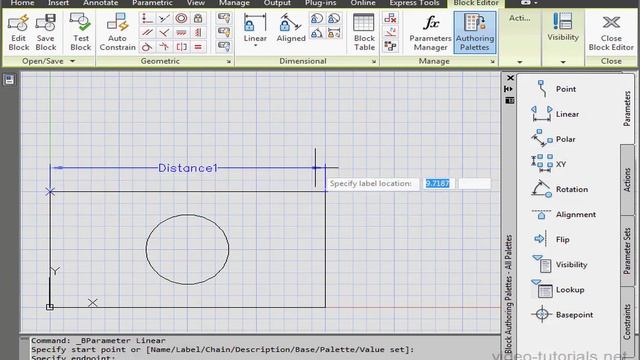Click the Save Block icon
640x360 pixels.
pyautogui.click(x=45, y=33)
